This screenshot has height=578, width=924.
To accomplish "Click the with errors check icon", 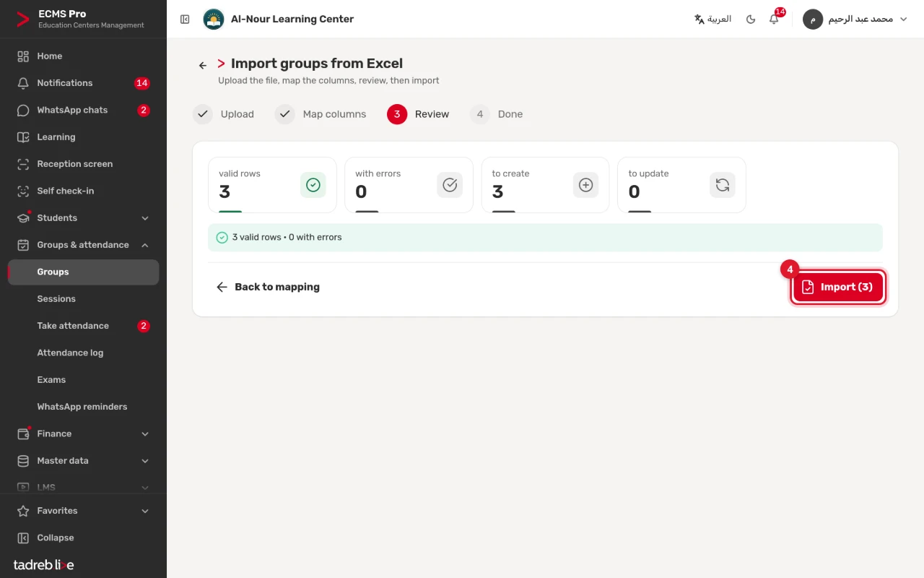I will pyautogui.click(x=450, y=185).
